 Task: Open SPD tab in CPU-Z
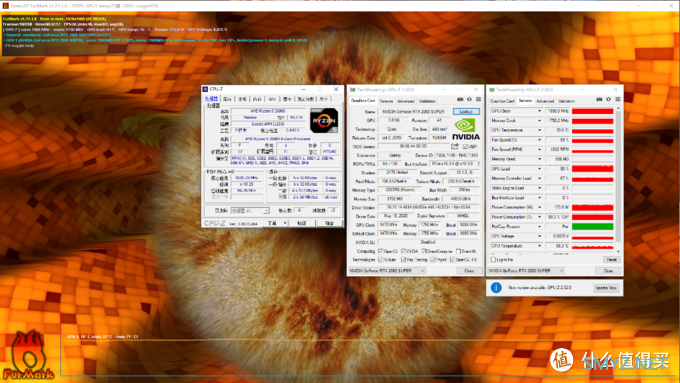pyautogui.click(x=272, y=99)
